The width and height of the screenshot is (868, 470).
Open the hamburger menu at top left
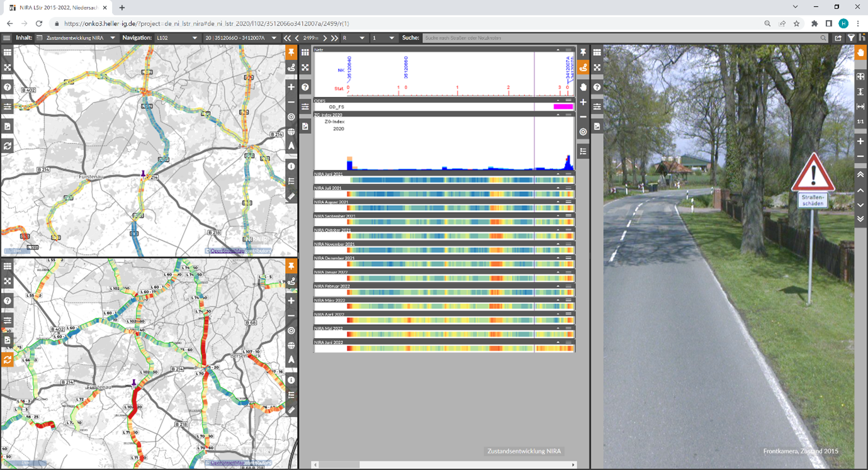pyautogui.click(x=6, y=38)
